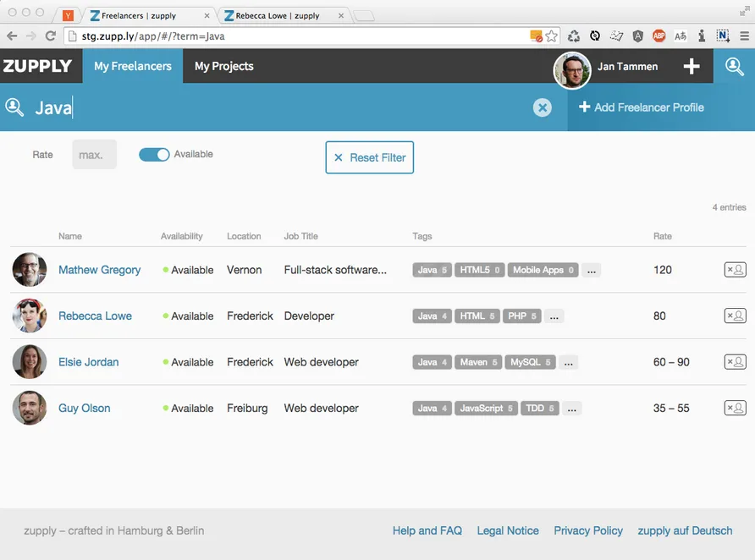The width and height of the screenshot is (755, 560).
Task: Click Mobile Apps tag on Mathew Gregory
Action: coord(543,270)
